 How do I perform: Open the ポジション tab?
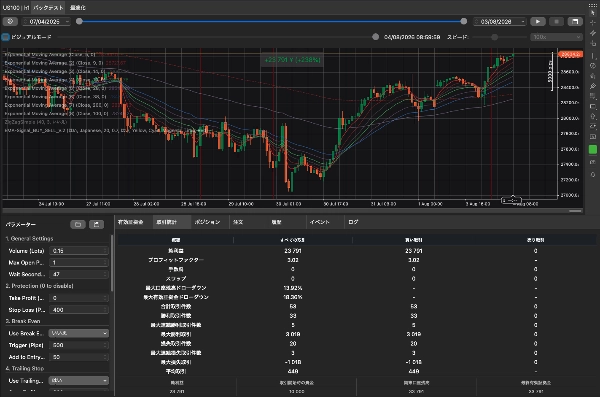pos(207,222)
